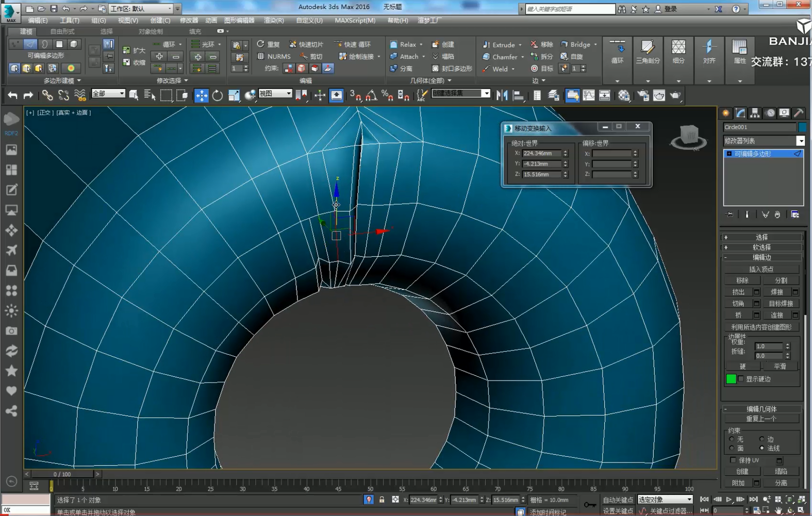The height and width of the screenshot is (516, 812).
Task: Select the 边 constraint radio button
Action: [x=761, y=439]
